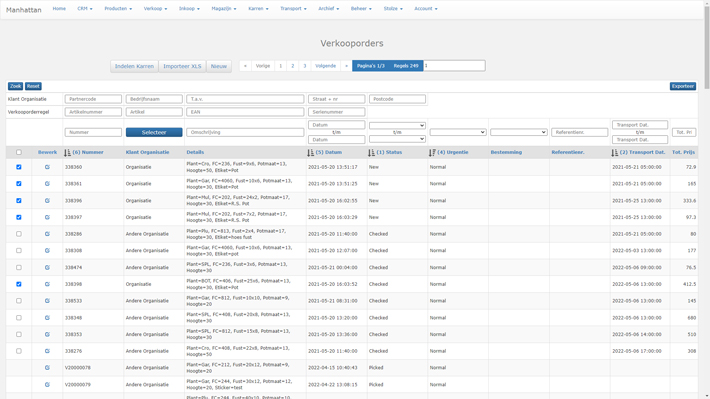Go to page 2 in pagination
This screenshot has height=399, width=710.
coord(293,66)
